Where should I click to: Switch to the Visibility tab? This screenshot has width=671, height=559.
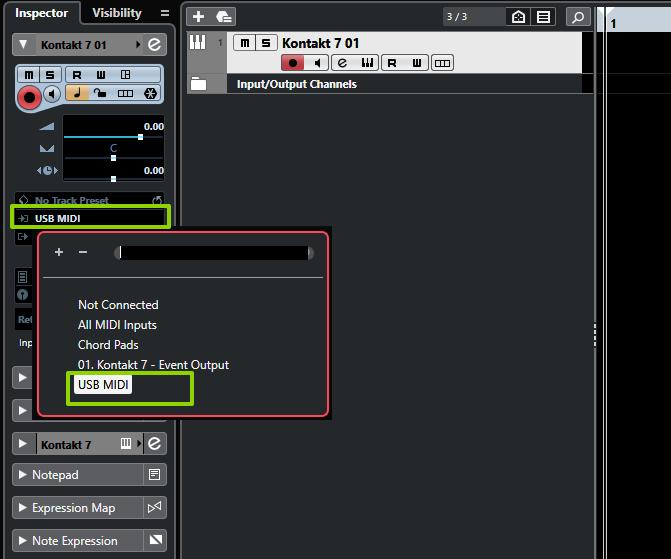coord(117,13)
